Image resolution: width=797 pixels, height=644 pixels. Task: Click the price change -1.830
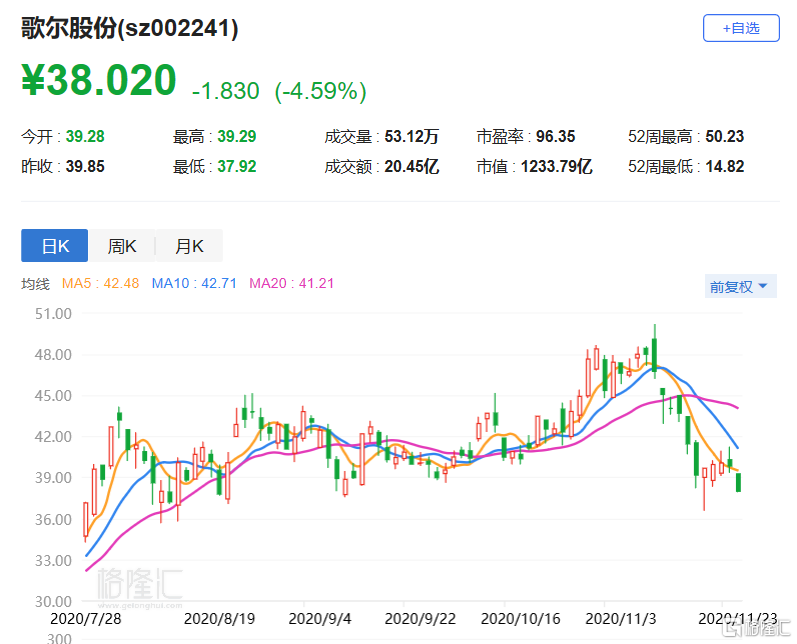pyautogui.click(x=226, y=91)
